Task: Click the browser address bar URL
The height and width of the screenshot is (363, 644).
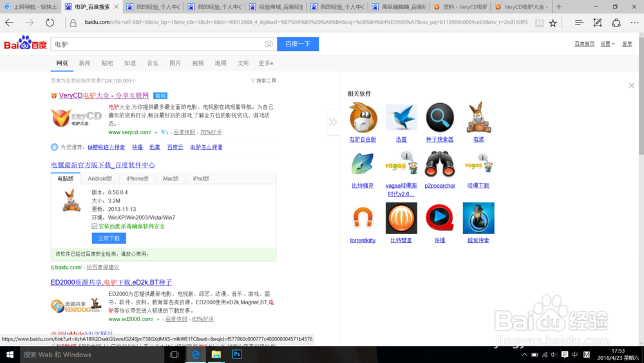Action: click(x=306, y=22)
